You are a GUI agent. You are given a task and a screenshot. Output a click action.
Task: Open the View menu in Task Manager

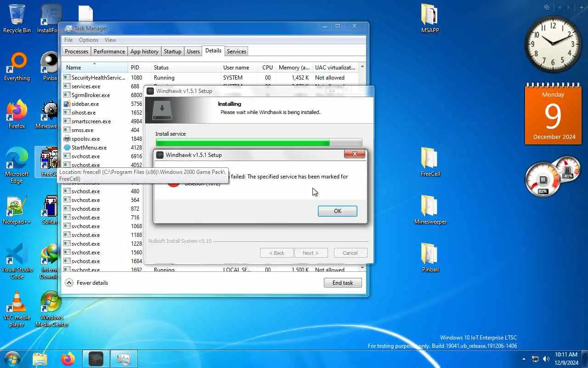(x=110, y=40)
